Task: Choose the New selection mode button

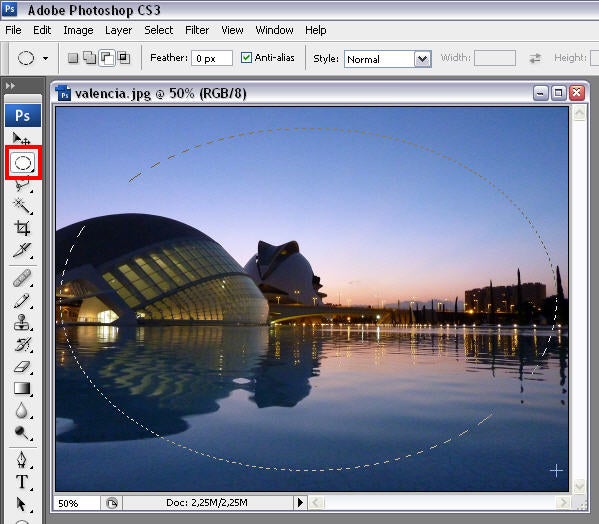Action: pos(73,58)
